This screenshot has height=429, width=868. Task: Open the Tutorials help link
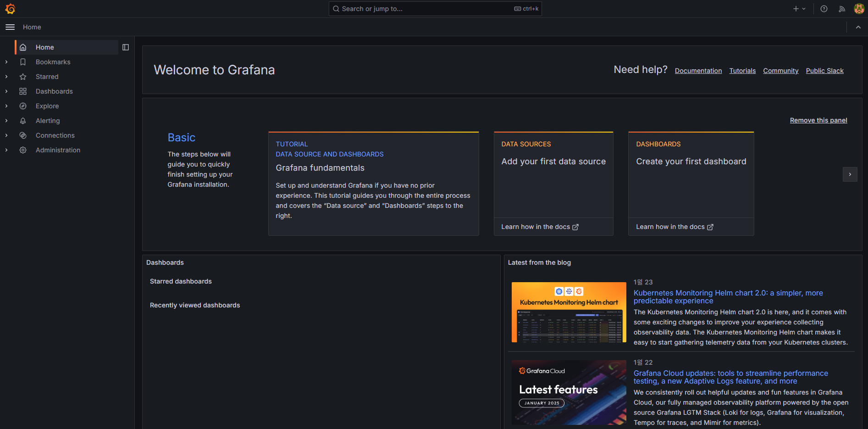[x=742, y=71]
